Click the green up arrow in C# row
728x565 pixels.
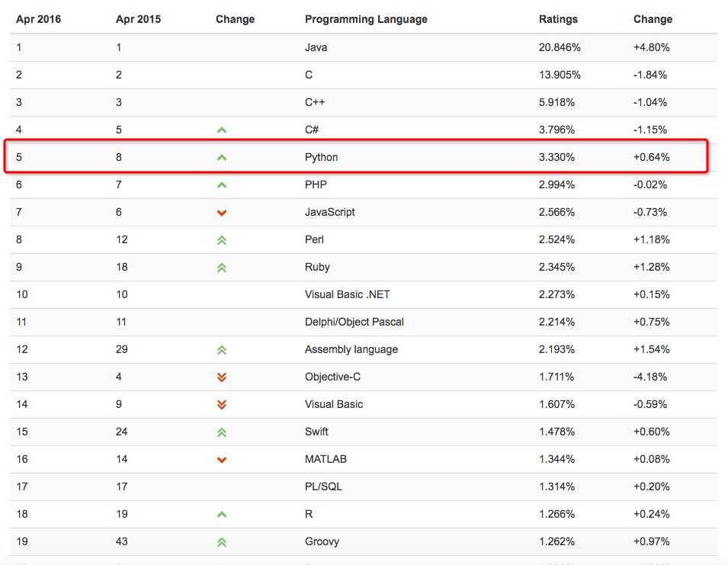[222, 130]
